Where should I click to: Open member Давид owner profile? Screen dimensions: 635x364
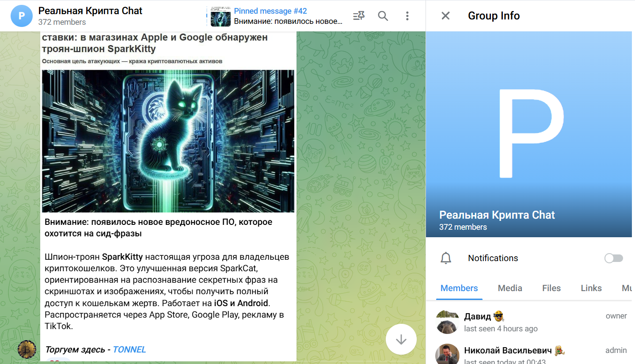click(530, 322)
